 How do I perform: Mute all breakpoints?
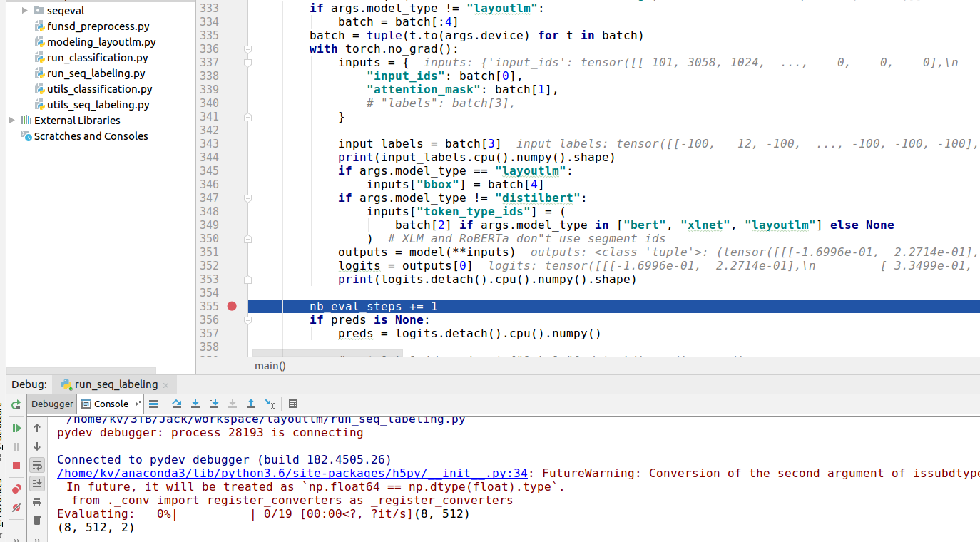click(x=16, y=501)
